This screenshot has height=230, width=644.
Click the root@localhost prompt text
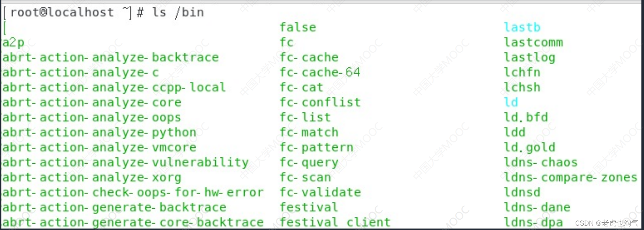(x=62, y=13)
